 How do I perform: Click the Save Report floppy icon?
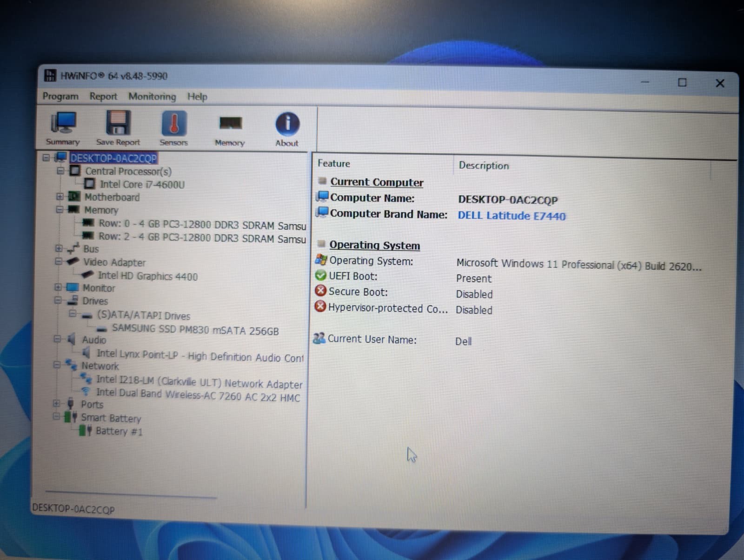pos(118,123)
